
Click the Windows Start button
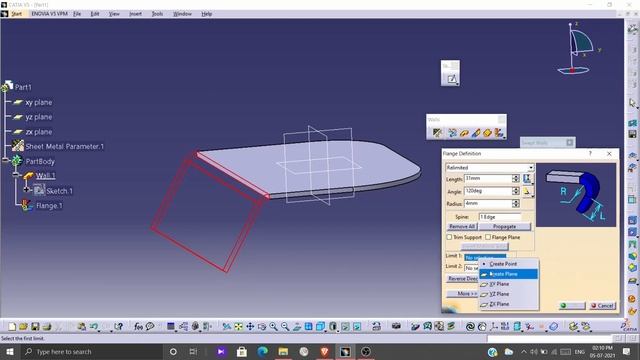click(x=10, y=351)
